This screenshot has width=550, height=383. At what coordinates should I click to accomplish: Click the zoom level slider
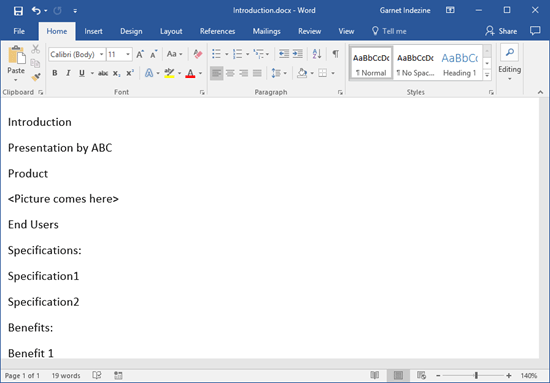click(x=476, y=375)
